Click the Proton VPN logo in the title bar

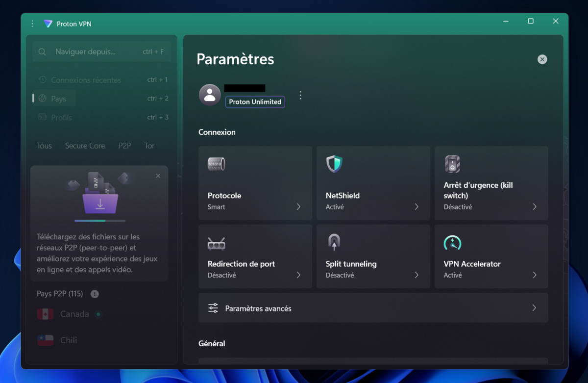(x=48, y=24)
